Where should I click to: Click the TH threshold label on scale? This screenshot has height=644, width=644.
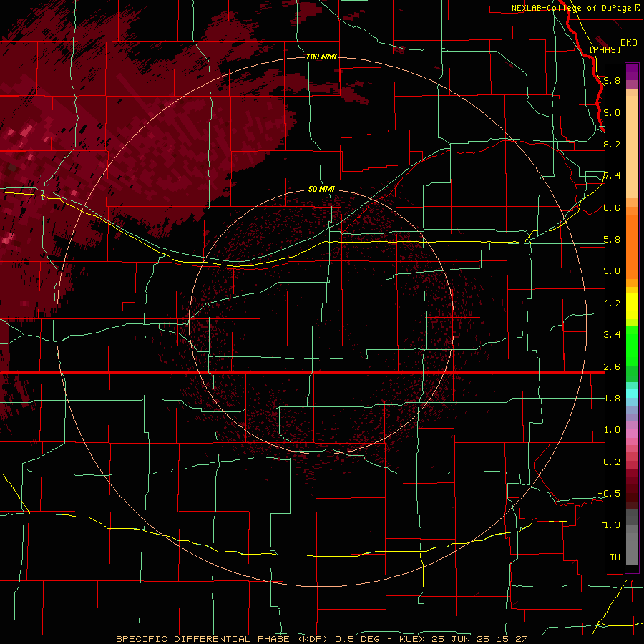pos(615,557)
